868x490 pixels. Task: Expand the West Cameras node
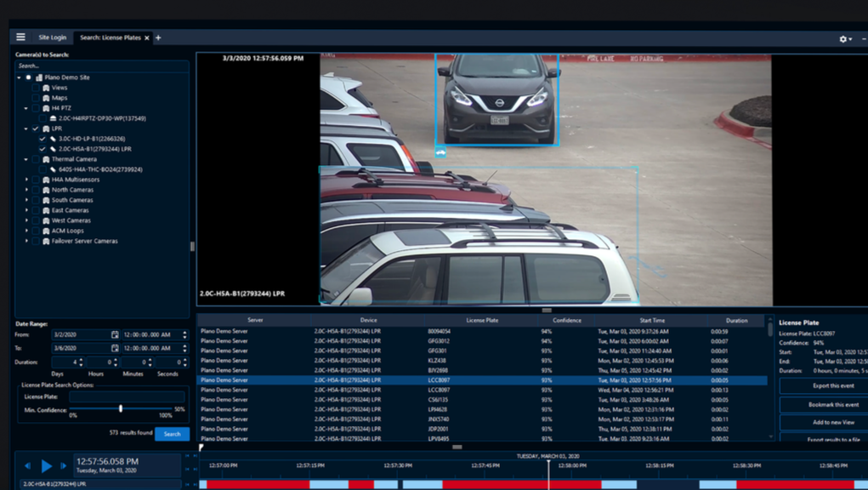tap(26, 220)
